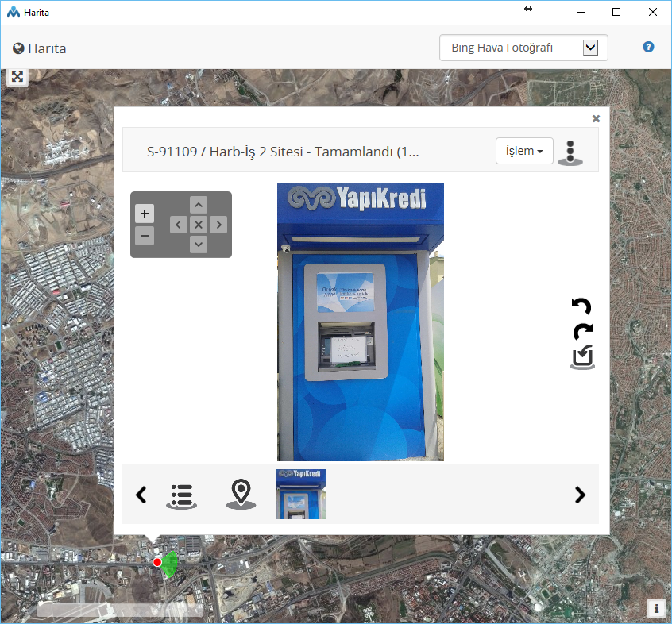
Task: Open the map info button
Action: (656, 608)
